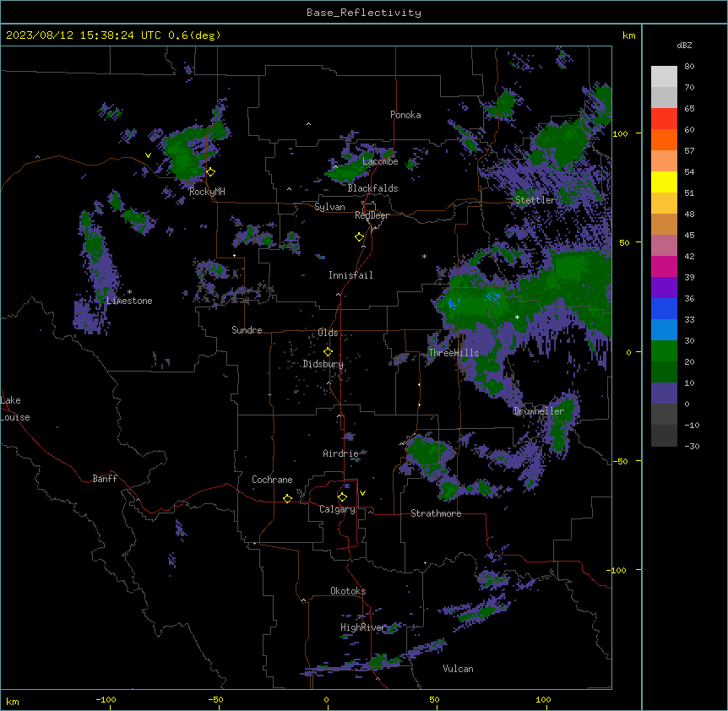This screenshot has width=728, height=711.
Task: Select the magenta 42 dBZ color swatch
Action: [x=664, y=266]
